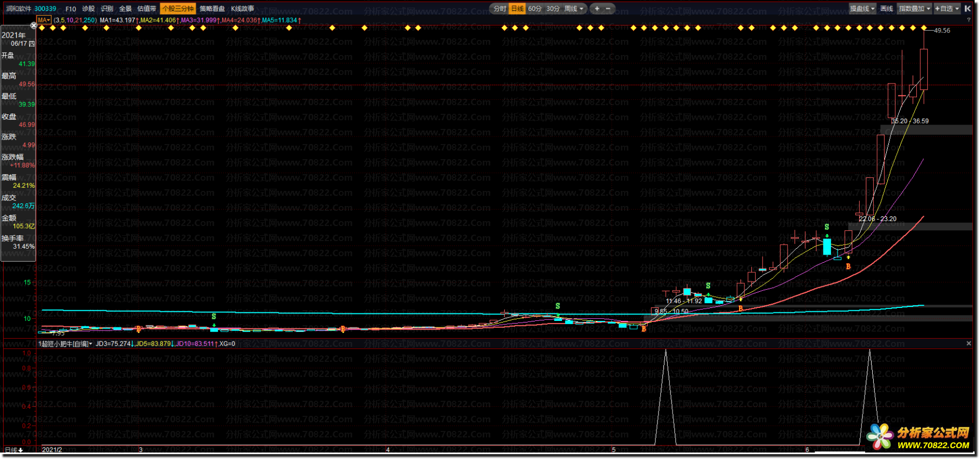Close the sub-indicator panel with X

969,344
